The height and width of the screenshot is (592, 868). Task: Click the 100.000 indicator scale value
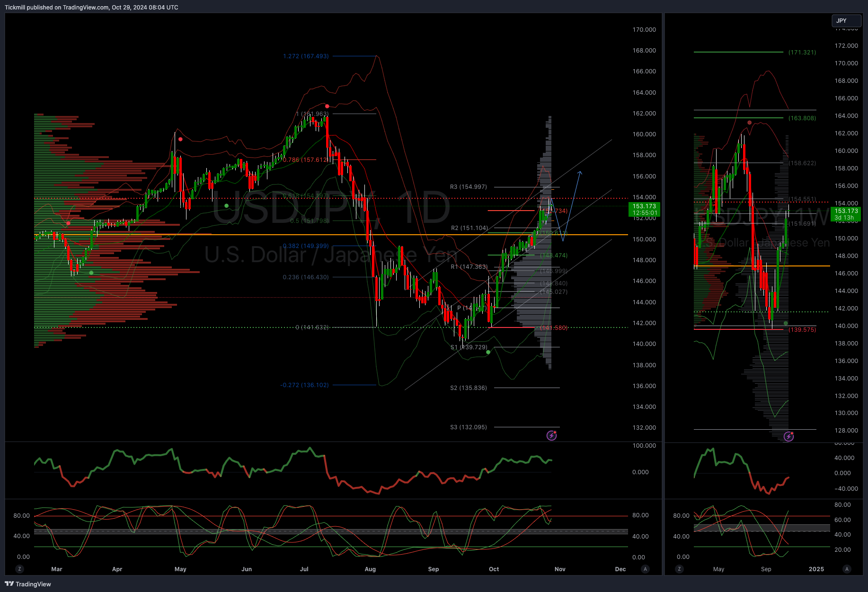pos(644,446)
